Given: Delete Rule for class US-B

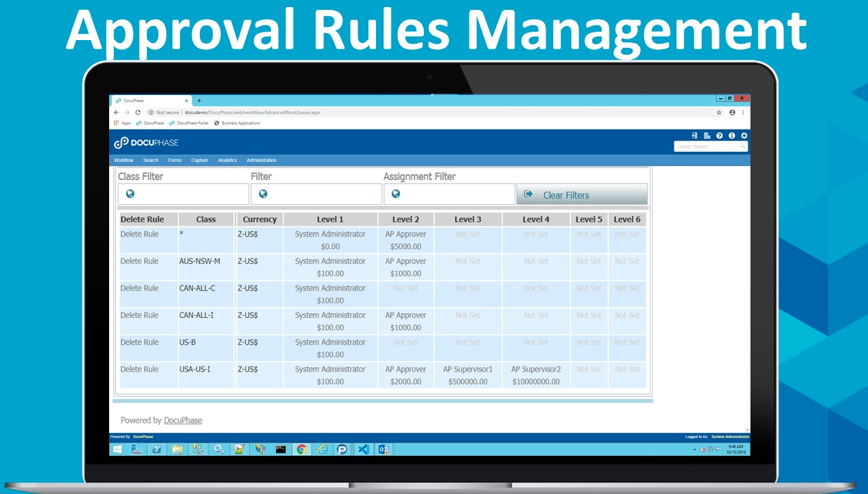Looking at the screenshot, I should pos(139,342).
